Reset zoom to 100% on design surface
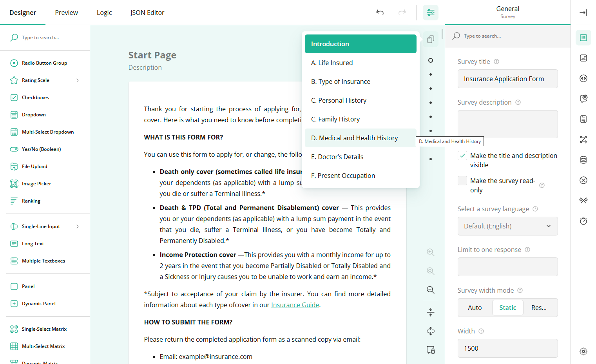Image resolution: width=596 pixels, height=364 pixels. [x=431, y=271]
